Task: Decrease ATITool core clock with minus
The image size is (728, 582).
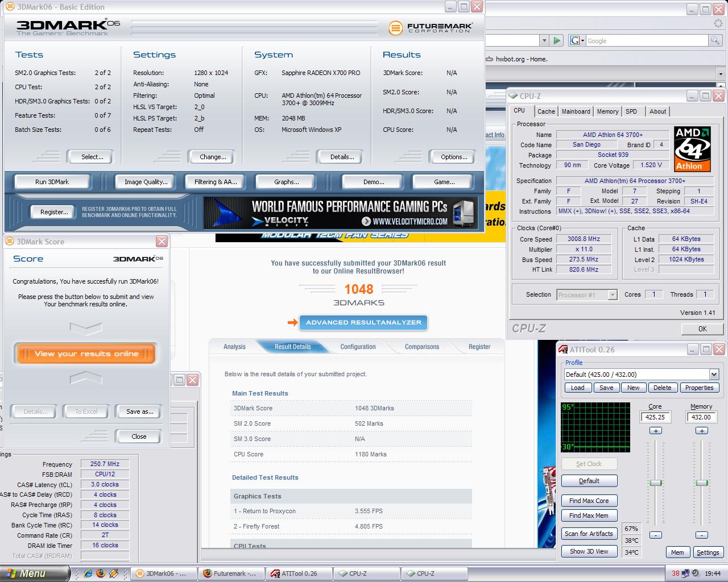Action: click(x=656, y=535)
